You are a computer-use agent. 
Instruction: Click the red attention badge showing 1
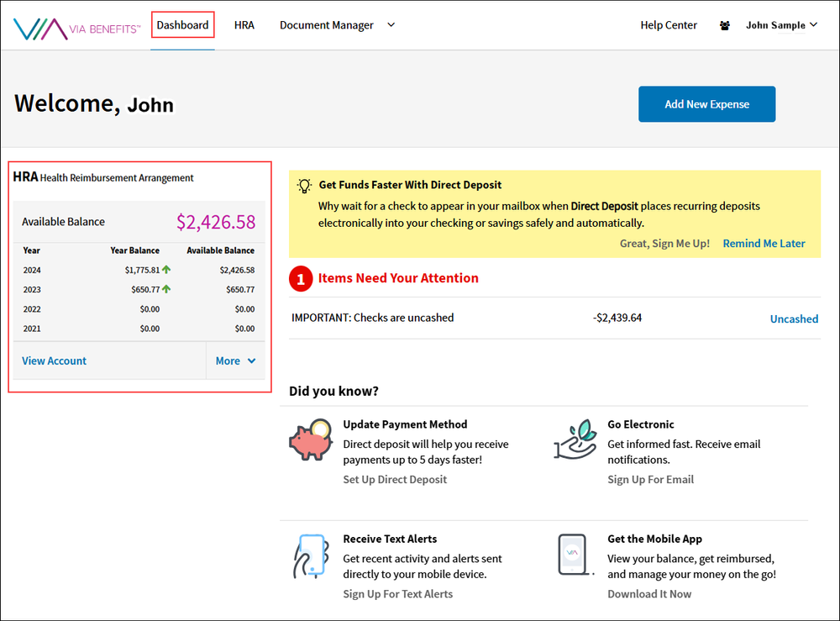tap(301, 278)
